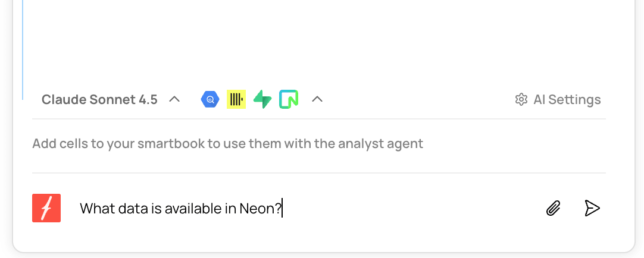Image resolution: width=644 pixels, height=258 pixels.
Task: Open the Claude Sonnet 4.5 model selector
Action: click(99, 99)
